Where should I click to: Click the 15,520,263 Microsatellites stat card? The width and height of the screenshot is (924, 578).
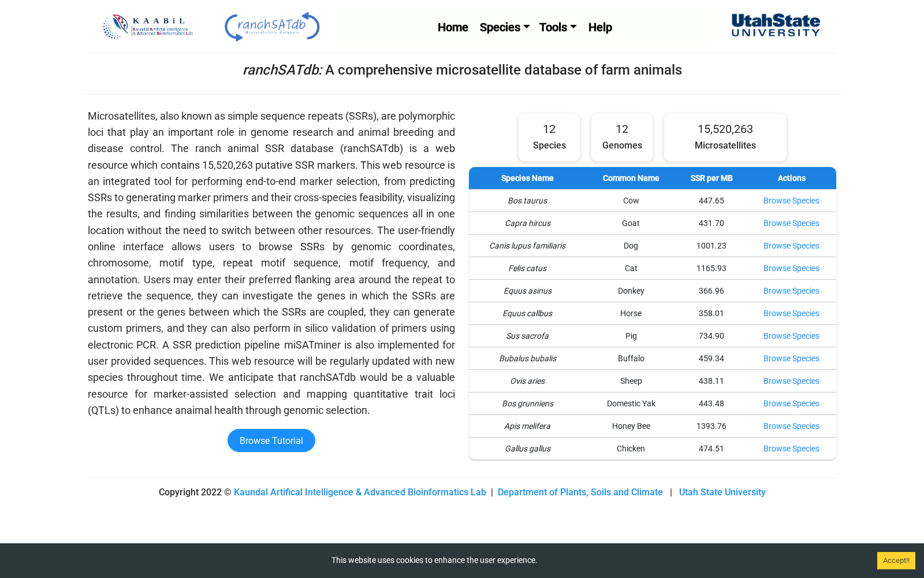725,138
